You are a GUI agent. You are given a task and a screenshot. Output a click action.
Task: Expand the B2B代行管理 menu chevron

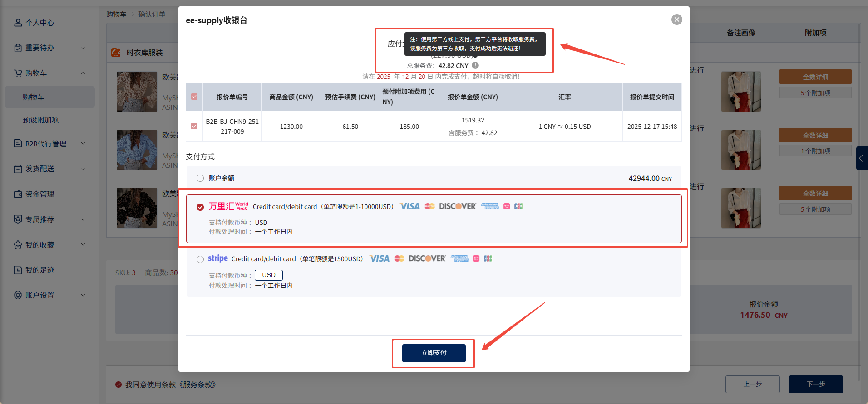[83, 143]
